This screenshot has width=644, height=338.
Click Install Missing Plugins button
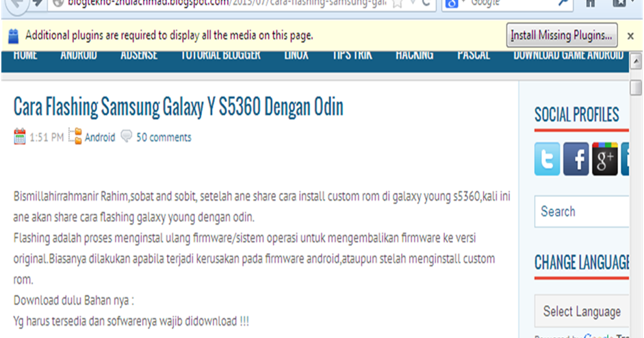(561, 36)
